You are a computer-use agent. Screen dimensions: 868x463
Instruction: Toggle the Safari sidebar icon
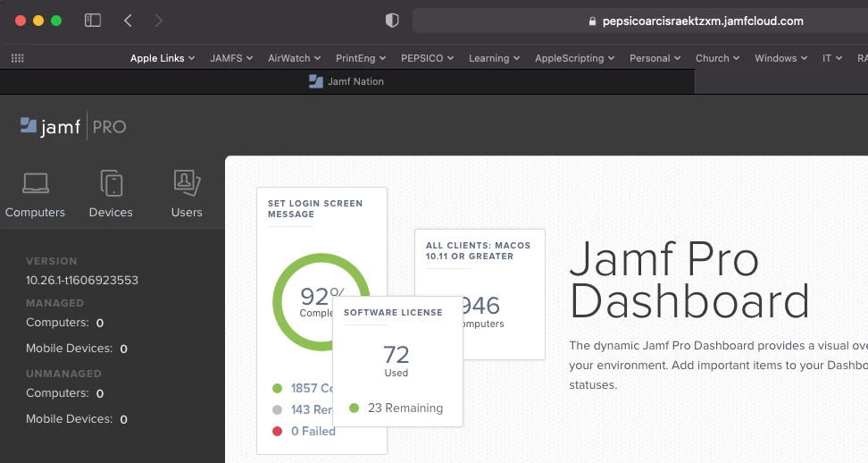[93, 21]
